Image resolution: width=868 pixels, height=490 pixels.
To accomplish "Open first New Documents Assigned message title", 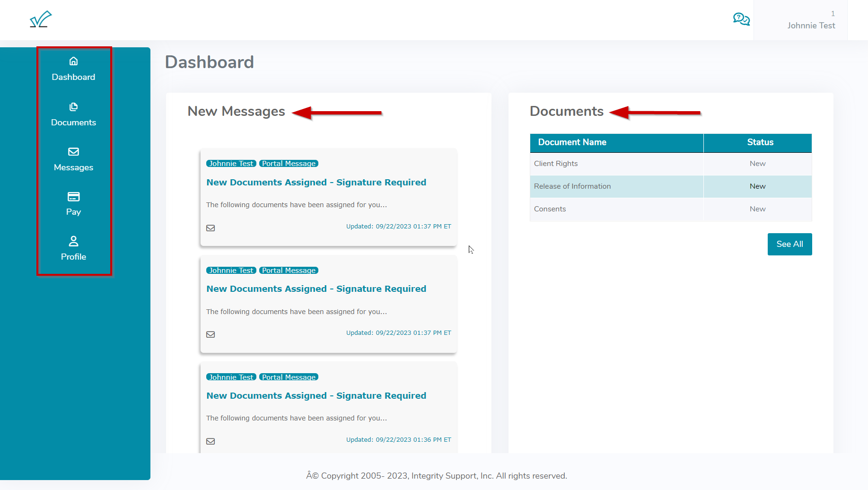I will pos(316,183).
